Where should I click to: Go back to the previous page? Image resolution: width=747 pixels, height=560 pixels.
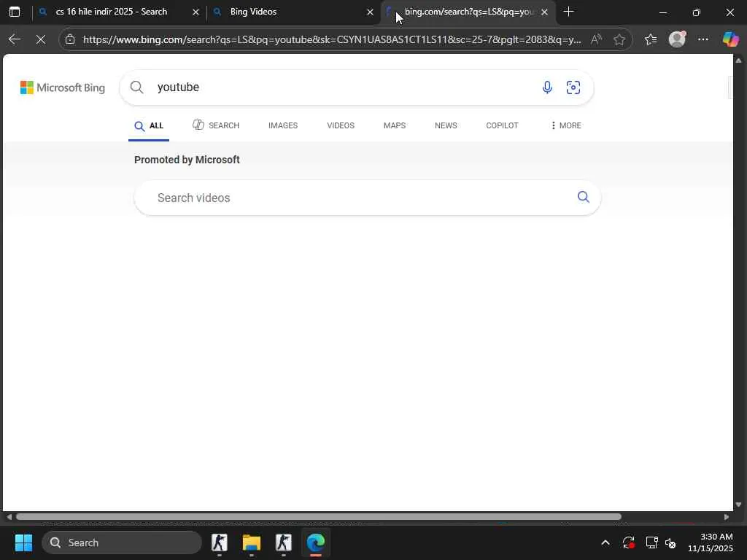click(15, 39)
